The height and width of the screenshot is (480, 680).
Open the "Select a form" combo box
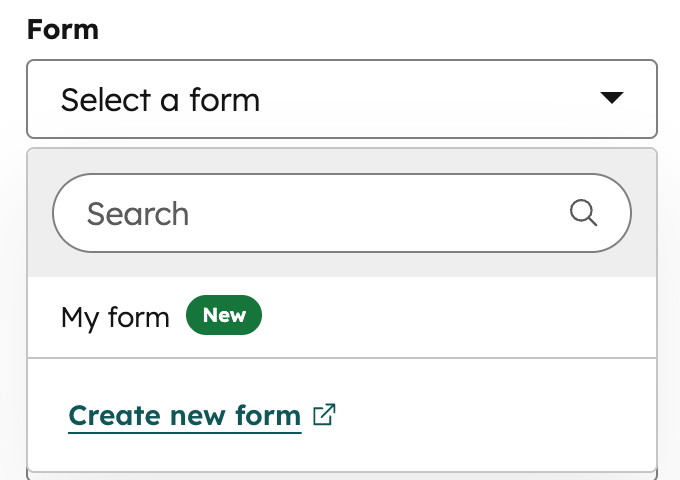(x=341, y=99)
